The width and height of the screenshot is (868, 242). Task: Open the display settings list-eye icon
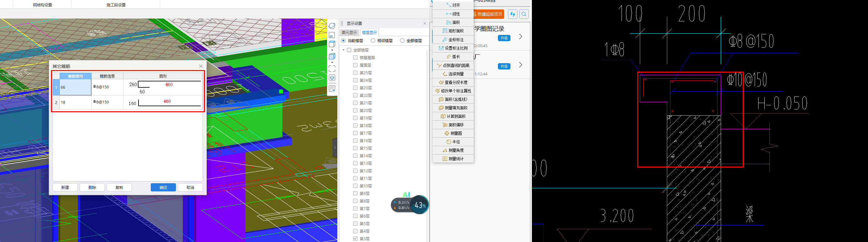(x=332, y=89)
